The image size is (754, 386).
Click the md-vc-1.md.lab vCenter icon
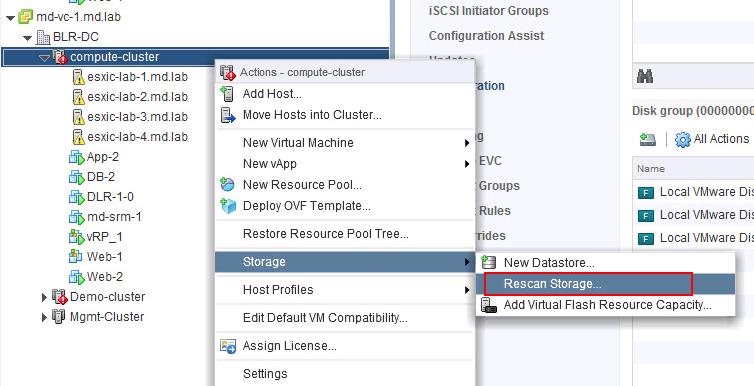point(25,17)
